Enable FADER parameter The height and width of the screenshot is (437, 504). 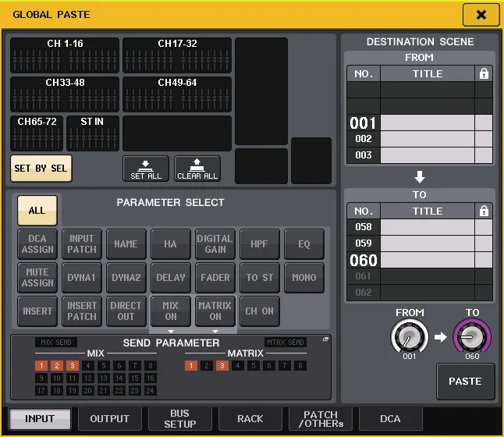coord(215,278)
